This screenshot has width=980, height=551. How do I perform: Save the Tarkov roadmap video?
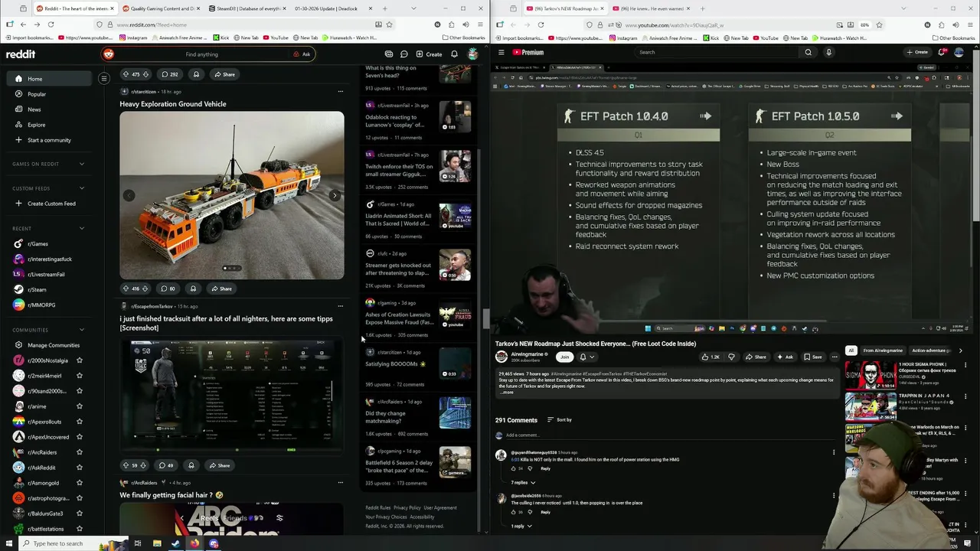click(813, 357)
